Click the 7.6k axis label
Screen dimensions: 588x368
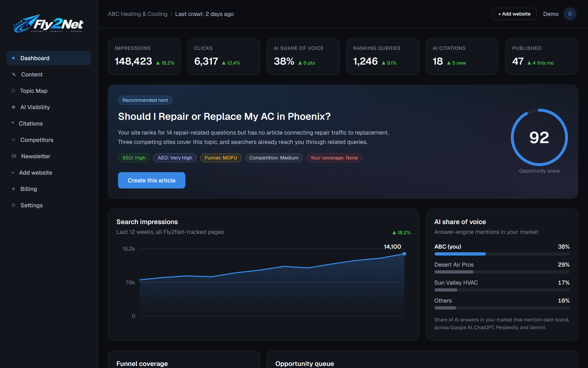[x=130, y=282]
